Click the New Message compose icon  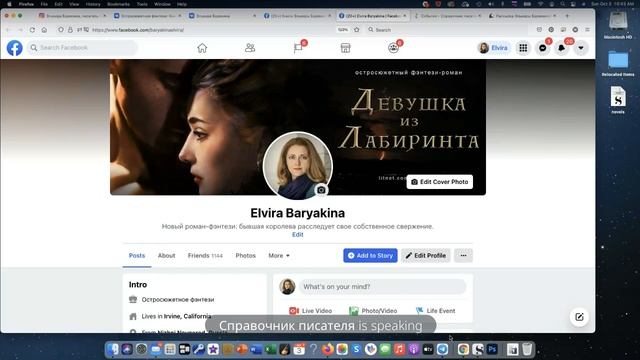pyautogui.click(x=579, y=317)
